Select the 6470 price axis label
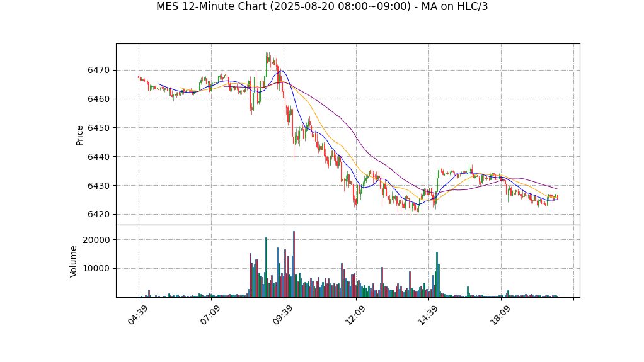Image resolution: width=644 pixels, height=362 pixels. [x=98, y=70]
